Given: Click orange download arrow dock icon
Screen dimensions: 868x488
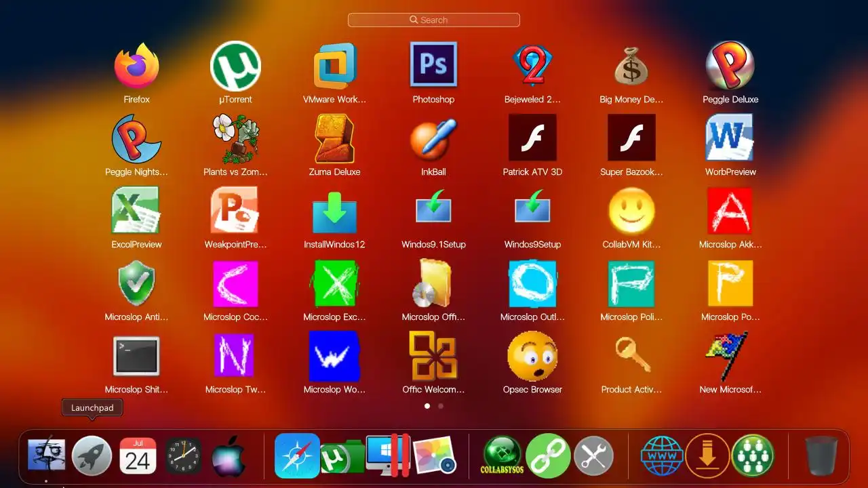Looking at the screenshot, I should 707,455.
